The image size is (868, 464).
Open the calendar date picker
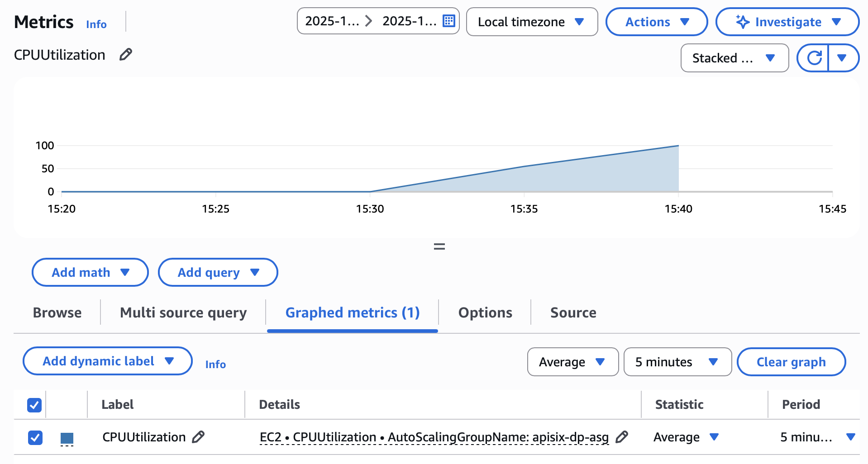click(x=448, y=21)
